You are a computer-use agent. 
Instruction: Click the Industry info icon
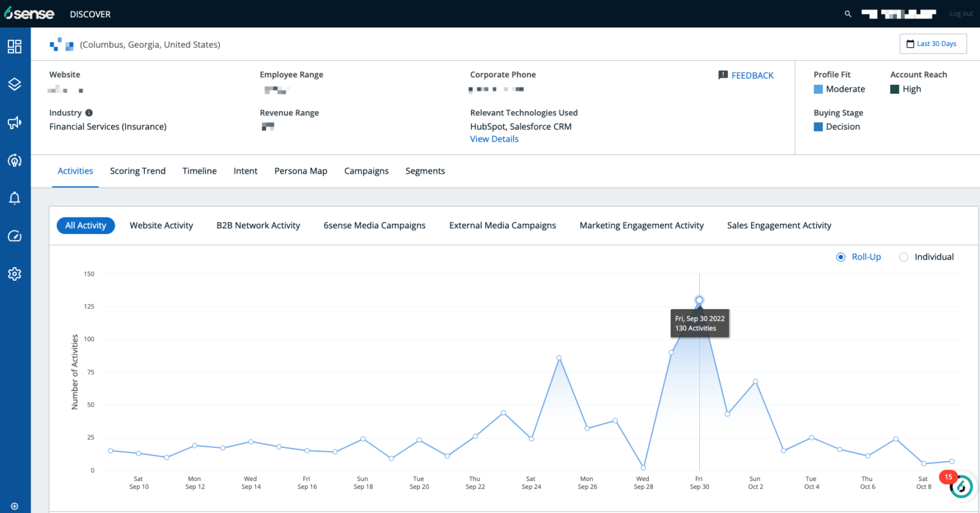89,113
